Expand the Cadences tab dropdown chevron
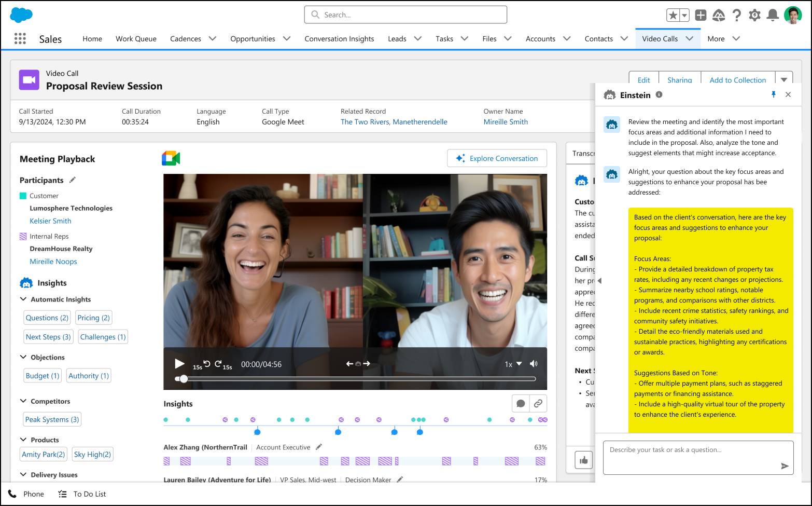Viewport: 812px width, 506px height. coord(213,38)
